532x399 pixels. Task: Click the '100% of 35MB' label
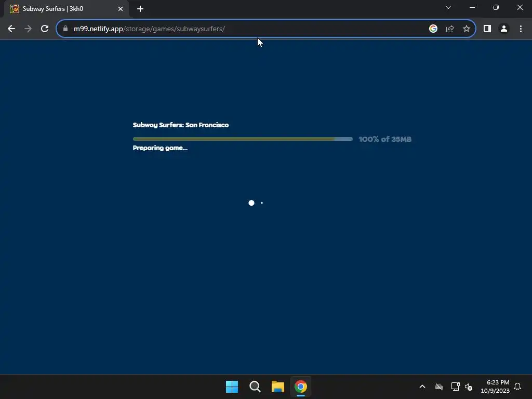click(385, 139)
